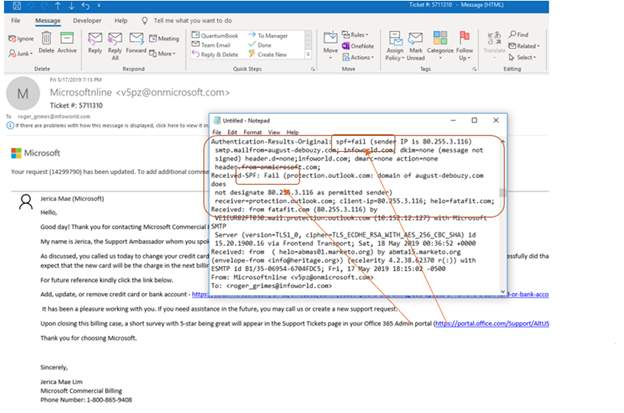Expand the Quick Steps gallery
The image size is (624, 413).
pos(308,54)
